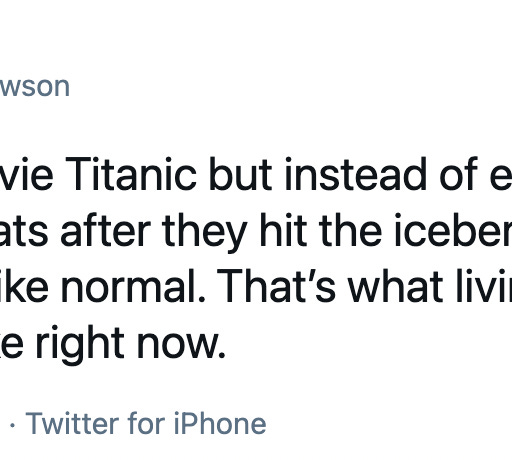Click the word "That's" in the tweet
The height and width of the screenshot is (460, 512).
point(276,286)
